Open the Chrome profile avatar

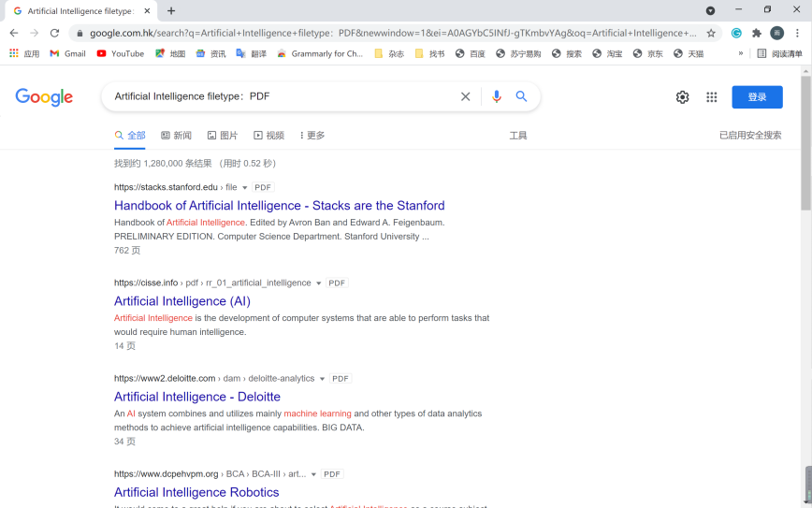pyautogui.click(x=776, y=33)
